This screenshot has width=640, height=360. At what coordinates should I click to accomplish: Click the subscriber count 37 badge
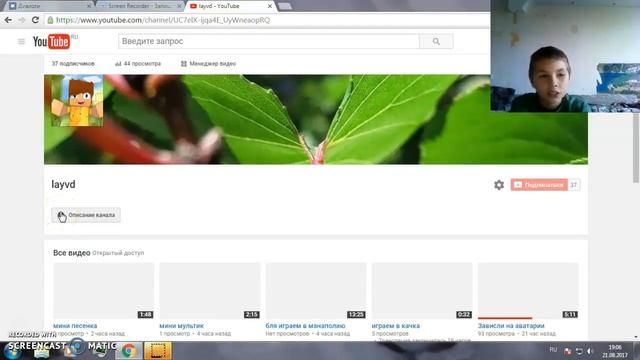[573, 185]
